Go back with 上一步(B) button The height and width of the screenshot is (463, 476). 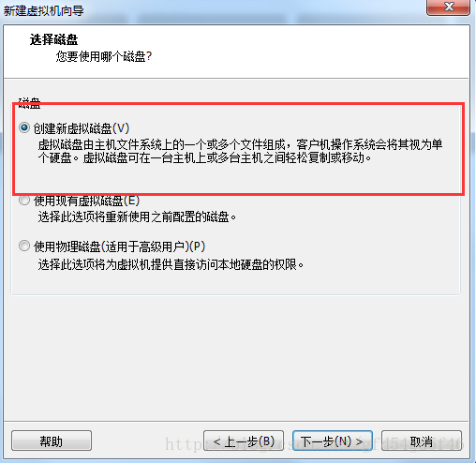click(244, 441)
